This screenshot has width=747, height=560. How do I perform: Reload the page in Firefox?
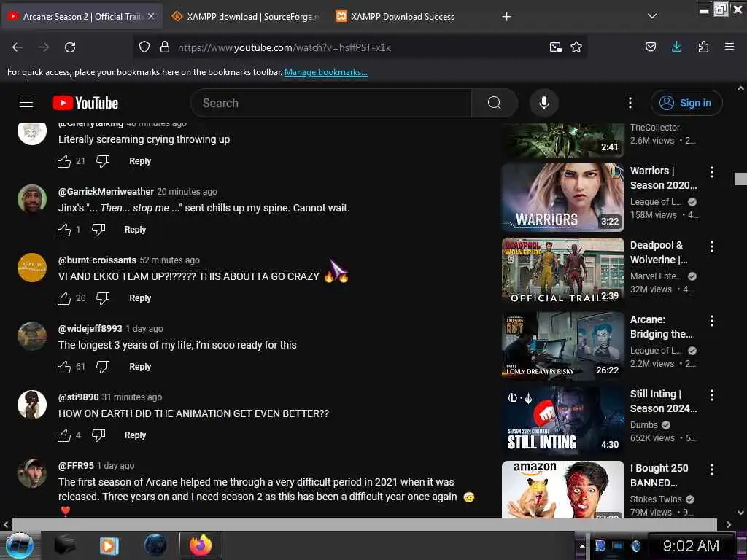pos(70,47)
